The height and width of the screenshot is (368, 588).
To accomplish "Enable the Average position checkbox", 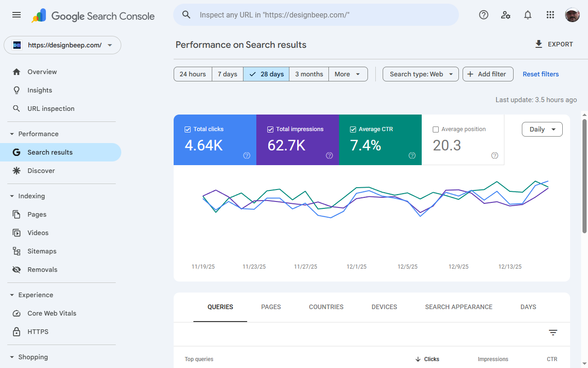I will click(435, 129).
